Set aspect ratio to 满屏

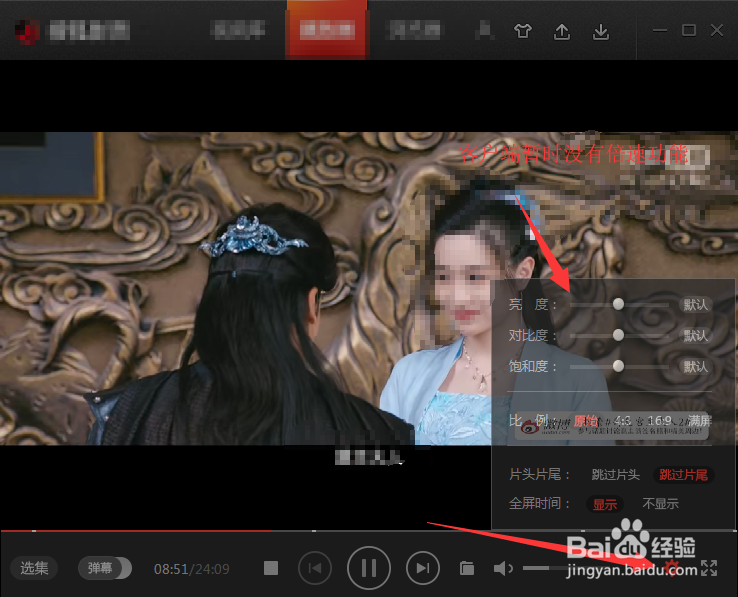[700, 421]
